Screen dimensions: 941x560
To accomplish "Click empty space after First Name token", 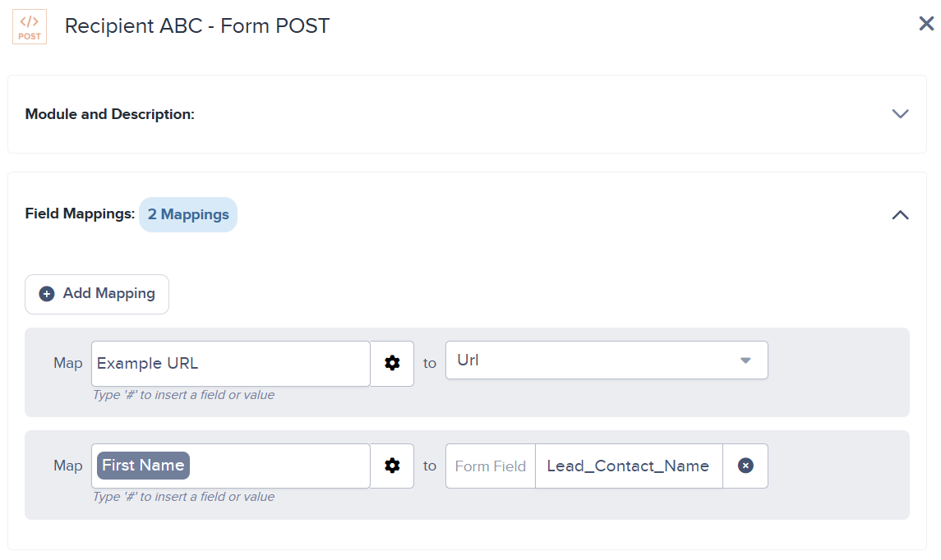I will [x=279, y=466].
